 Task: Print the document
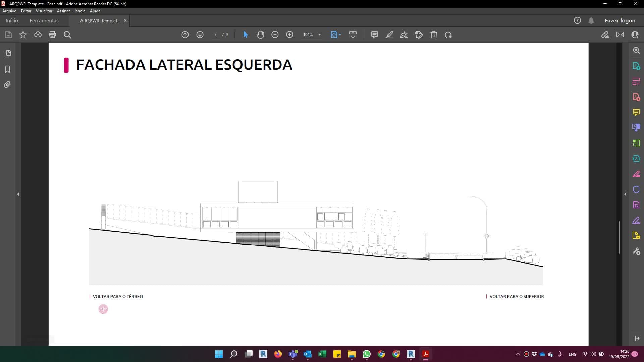point(52,35)
